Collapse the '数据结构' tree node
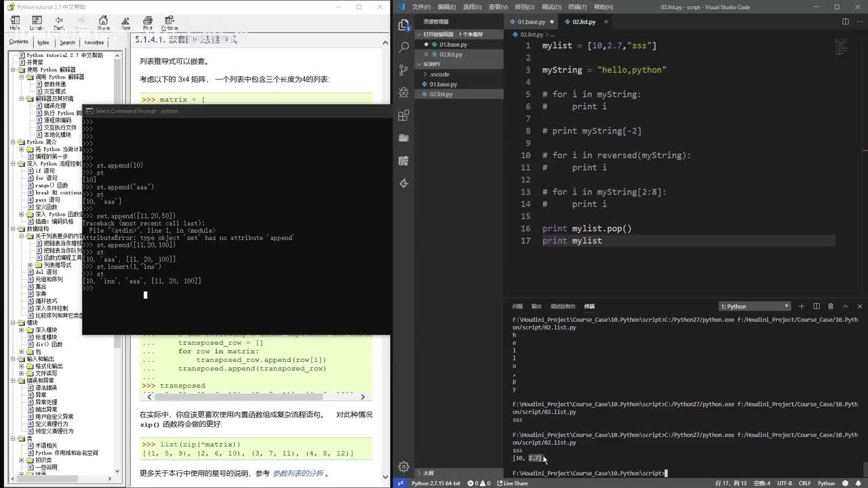 pyautogui.click(x=13, y=228)
